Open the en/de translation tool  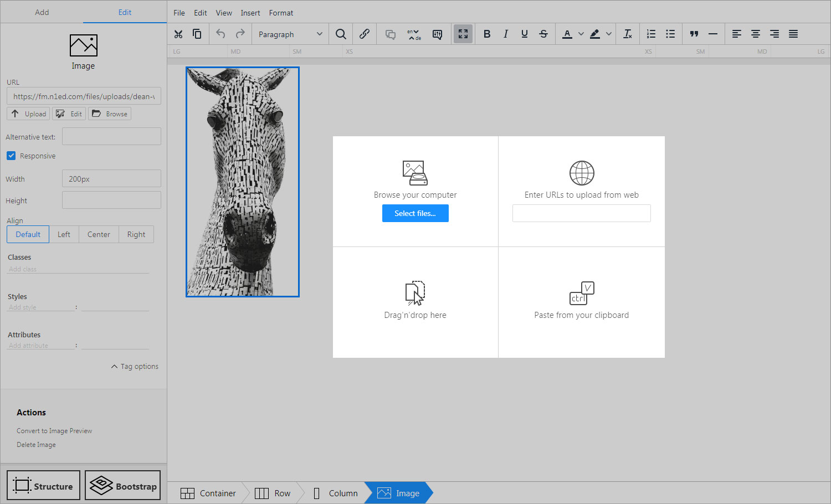point(414,34)
